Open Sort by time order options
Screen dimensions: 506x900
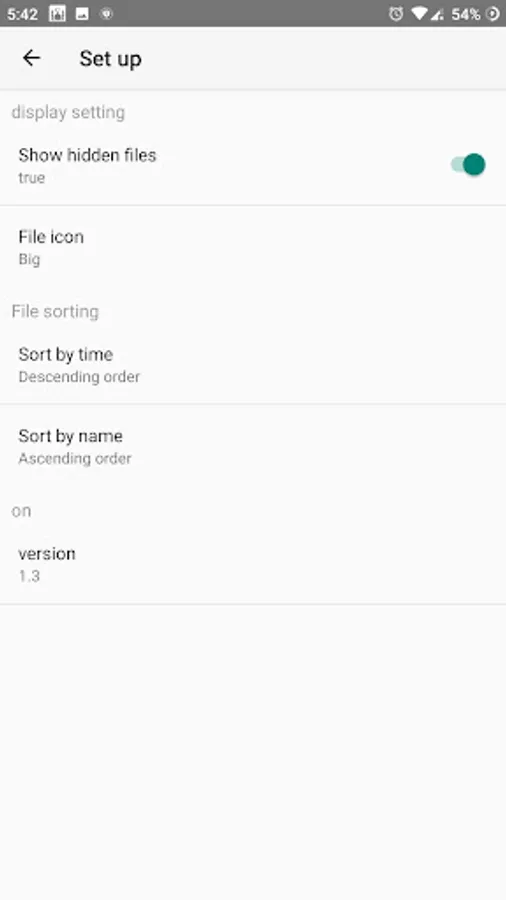point(253,364)
